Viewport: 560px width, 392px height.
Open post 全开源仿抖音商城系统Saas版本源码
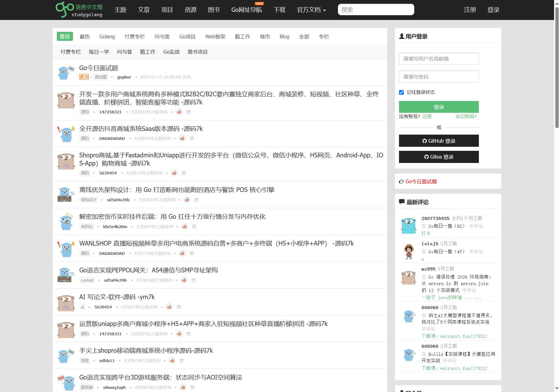tap(141, 129)
